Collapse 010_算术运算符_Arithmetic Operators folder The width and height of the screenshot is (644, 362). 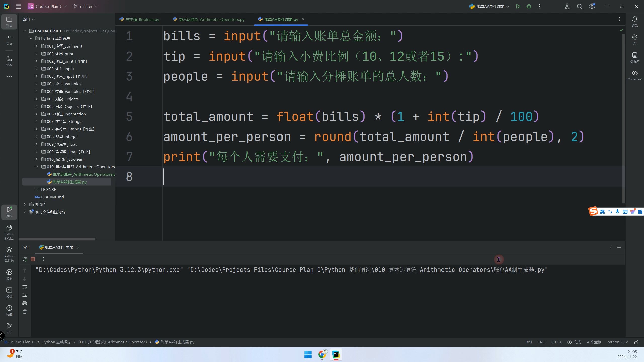tap(37, 167)
